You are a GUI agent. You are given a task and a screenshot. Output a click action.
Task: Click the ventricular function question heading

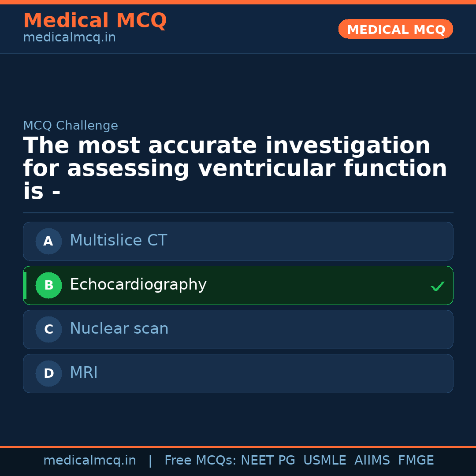coord(235,168)
